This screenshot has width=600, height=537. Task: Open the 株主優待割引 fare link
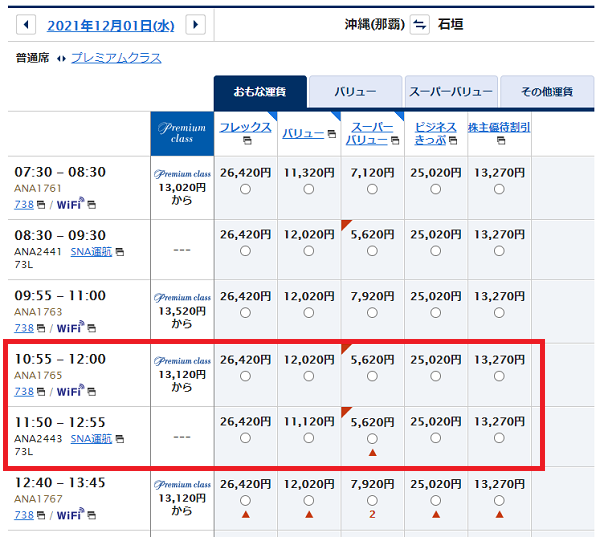click(x=499, y=127)
